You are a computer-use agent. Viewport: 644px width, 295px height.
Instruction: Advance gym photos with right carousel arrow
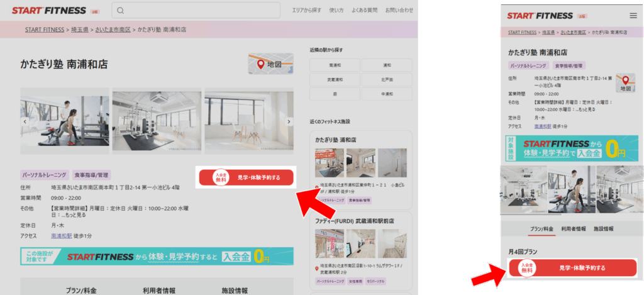pos(289,121)
